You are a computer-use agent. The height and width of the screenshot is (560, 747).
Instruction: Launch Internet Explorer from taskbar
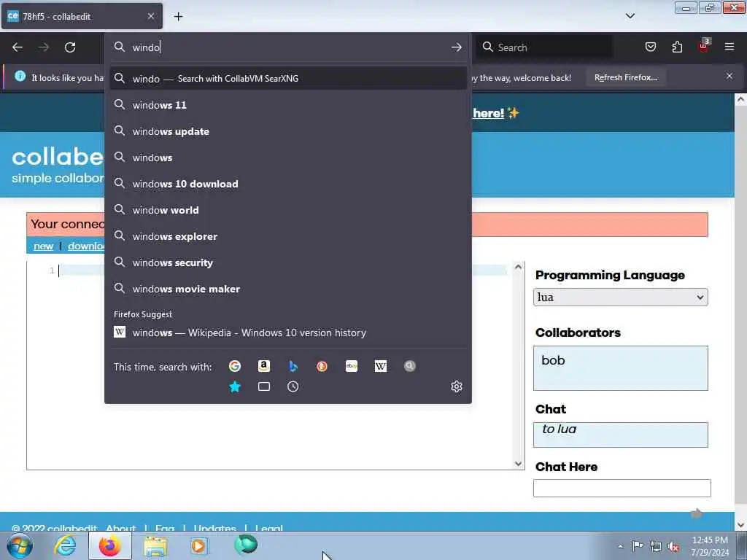(x=65, y=545)
